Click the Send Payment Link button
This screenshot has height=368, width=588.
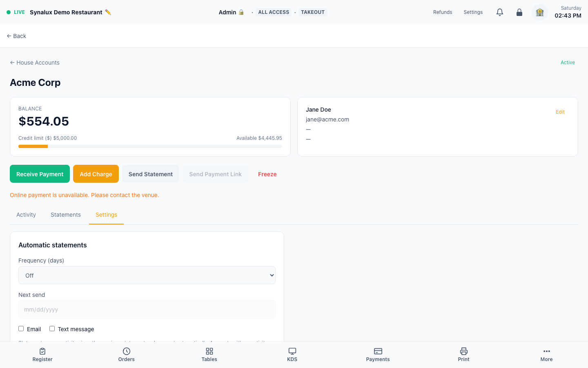click(x=216, y=174)
